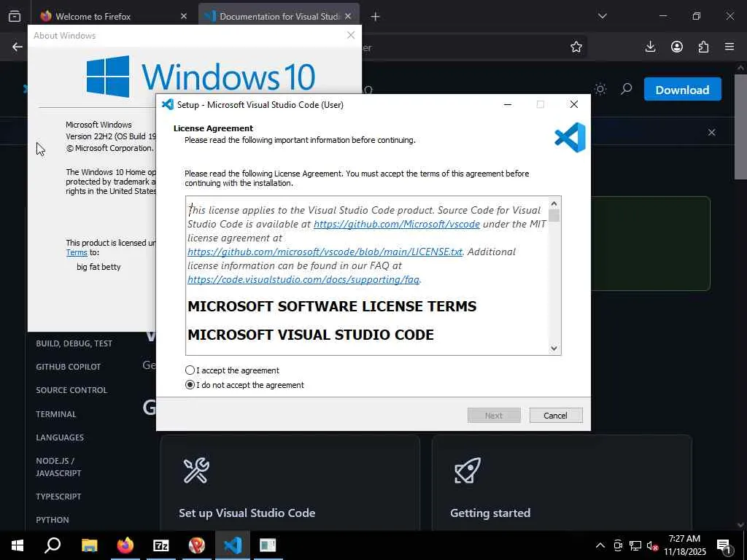
Task: Open Languages docs section
Action: (60, 437)
